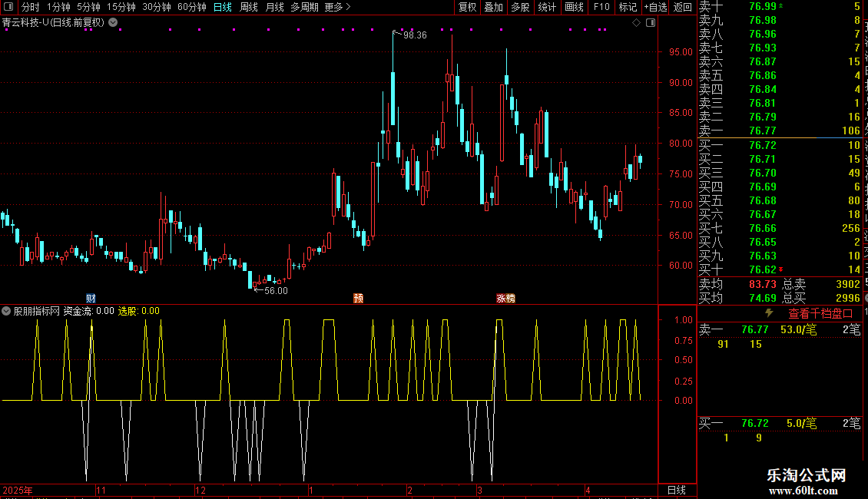Select the 卖一 76.77 order row

780,131
